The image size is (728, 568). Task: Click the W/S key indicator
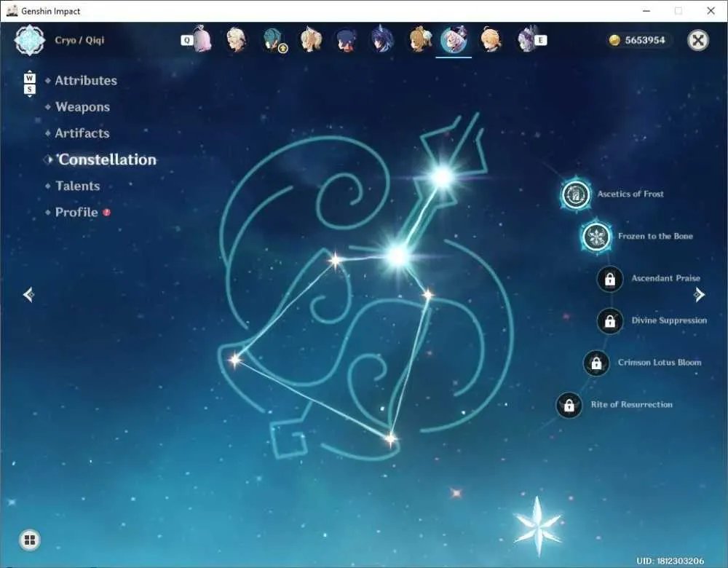(x=29, y=84)
